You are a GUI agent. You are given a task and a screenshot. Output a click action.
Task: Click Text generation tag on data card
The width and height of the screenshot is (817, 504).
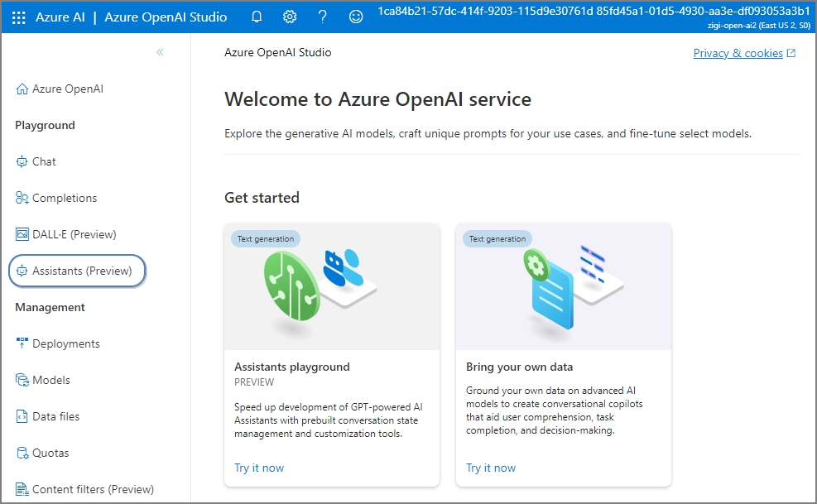click(x=497, y=238)
